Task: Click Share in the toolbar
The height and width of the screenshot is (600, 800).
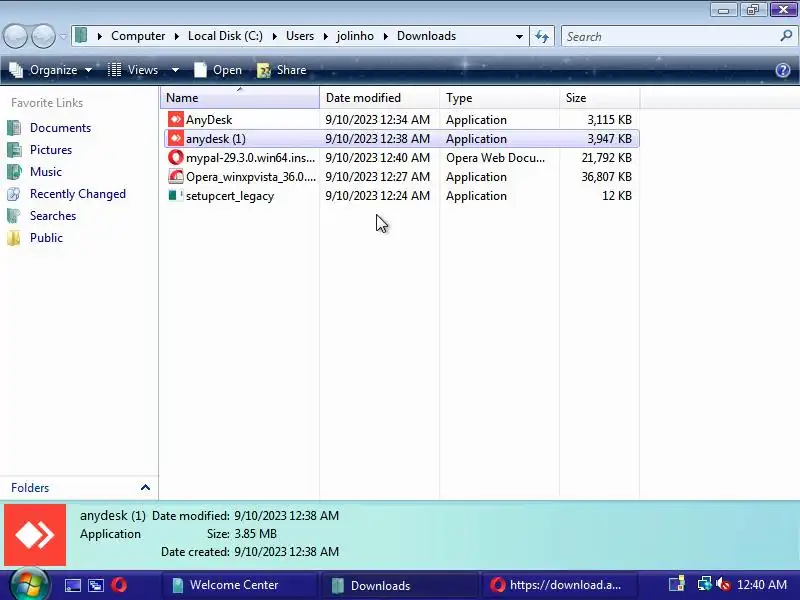Action: [282, 70]
